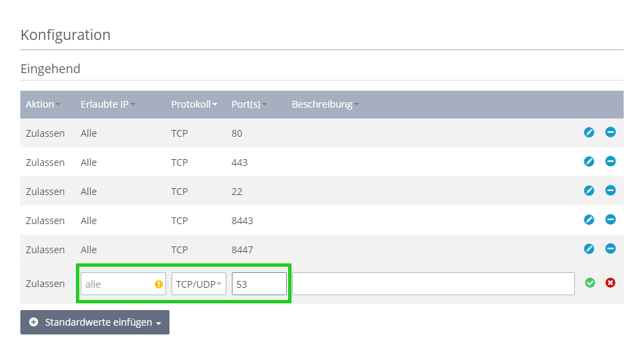
Task: Delete the port 8443 rule
Action: (610, 219)
